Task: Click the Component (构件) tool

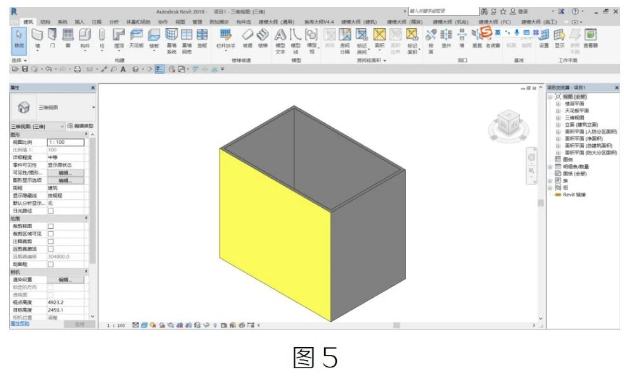Action: tap(85, 39)
